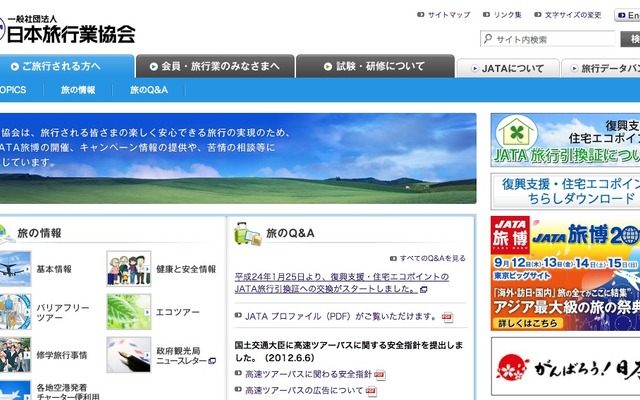This screenshot has width=640, height=400.
Task: Click the magnifier icon in search box
Action: [x=487, y=39]
